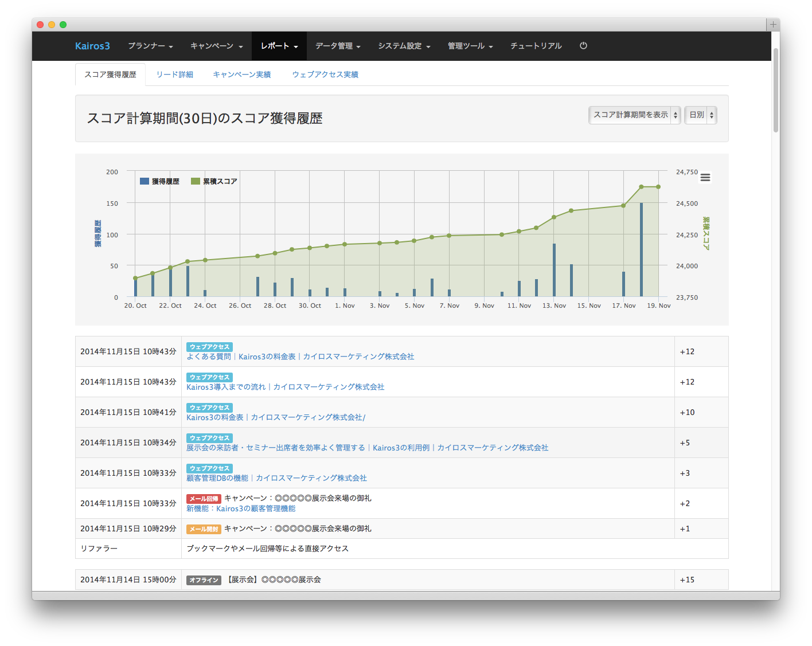Open Kairos3導入までの流れ link
The width and height of the screenshot is (812, 646).
pyautogui.click(x=285, y=387)
